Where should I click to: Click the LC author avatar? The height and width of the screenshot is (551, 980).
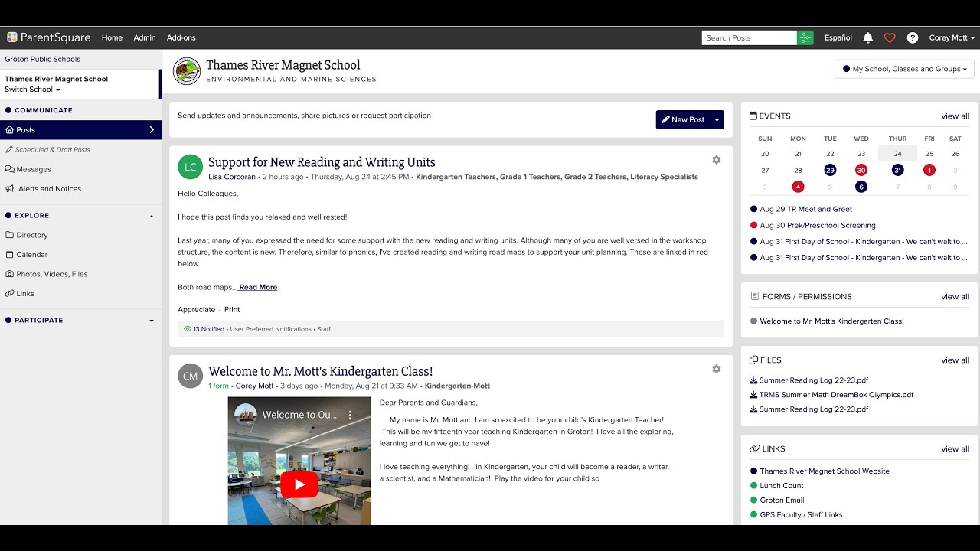click(190, 167)
